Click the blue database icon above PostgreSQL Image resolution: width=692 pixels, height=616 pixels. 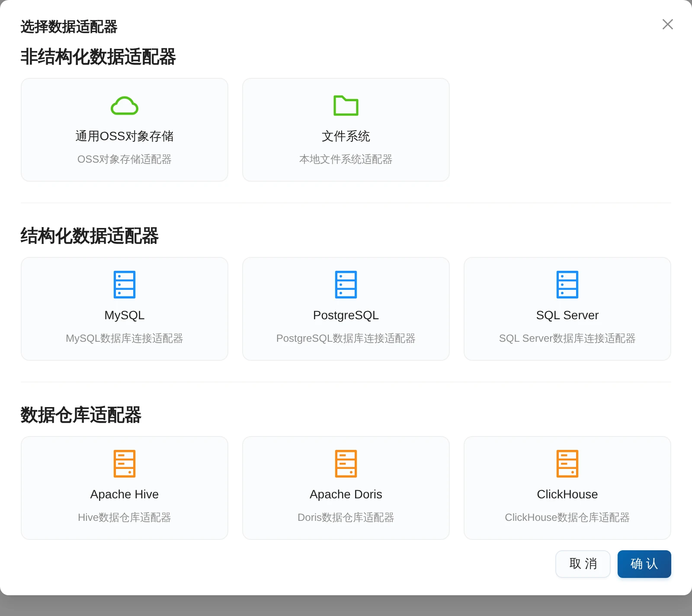coord(346,285)
